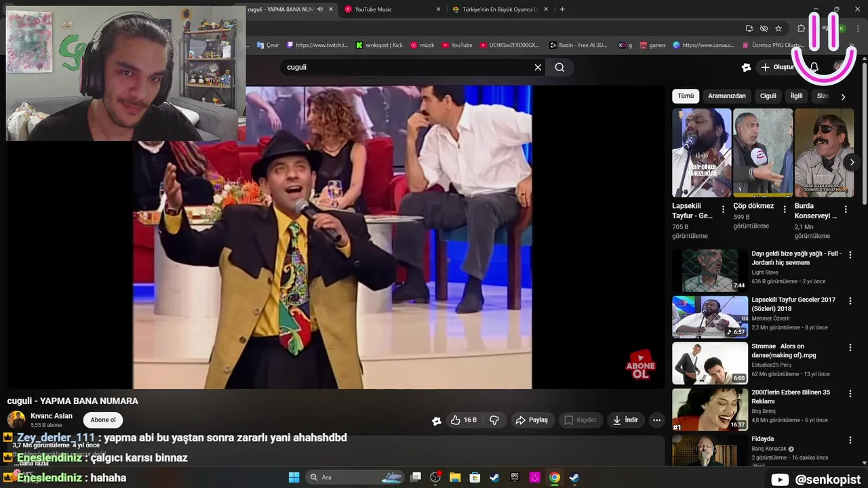Open options menu for Lapsekili Tayfur short

coord(723,209)
